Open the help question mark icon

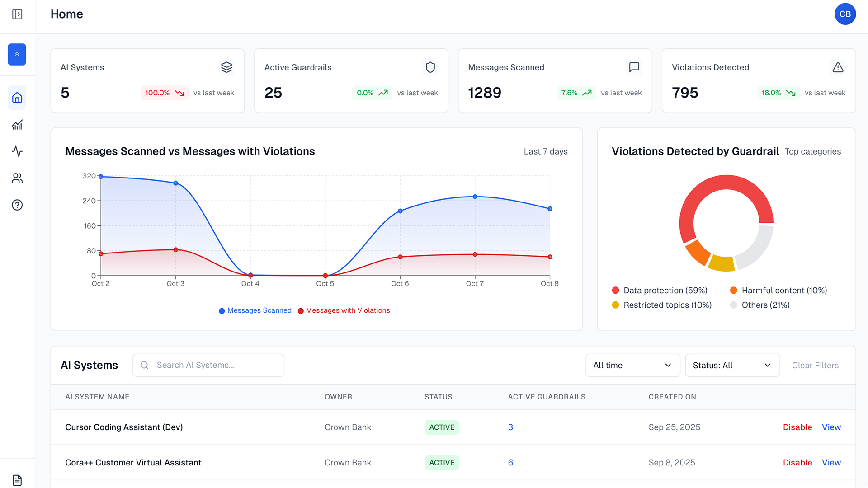(17, 205)
